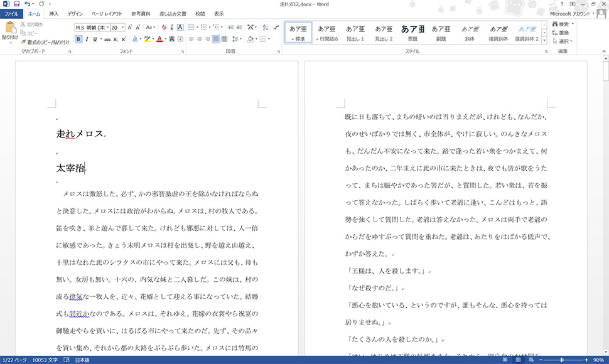Image resolution: width=609 pixels, height=364 pixels.
Task: Switch to the 挿入 (Insert) tab
Action: (x=53, y=14)
